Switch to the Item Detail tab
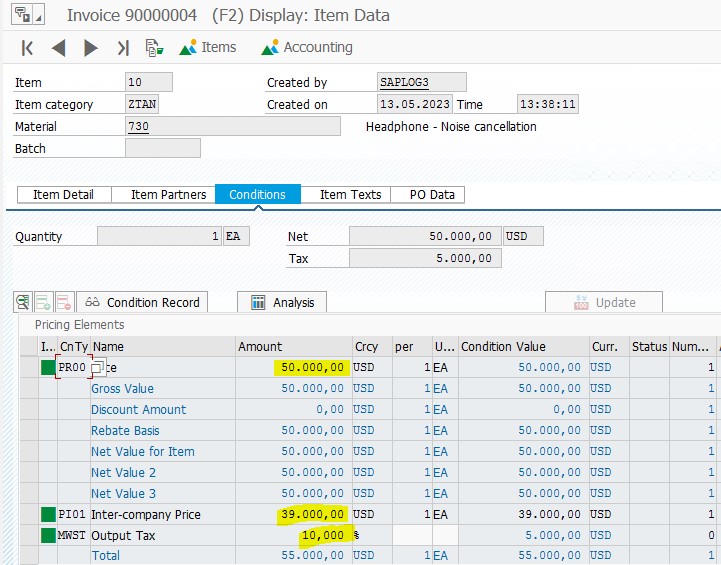This screenshot has height=565, width=721. (x=64, y=194)
